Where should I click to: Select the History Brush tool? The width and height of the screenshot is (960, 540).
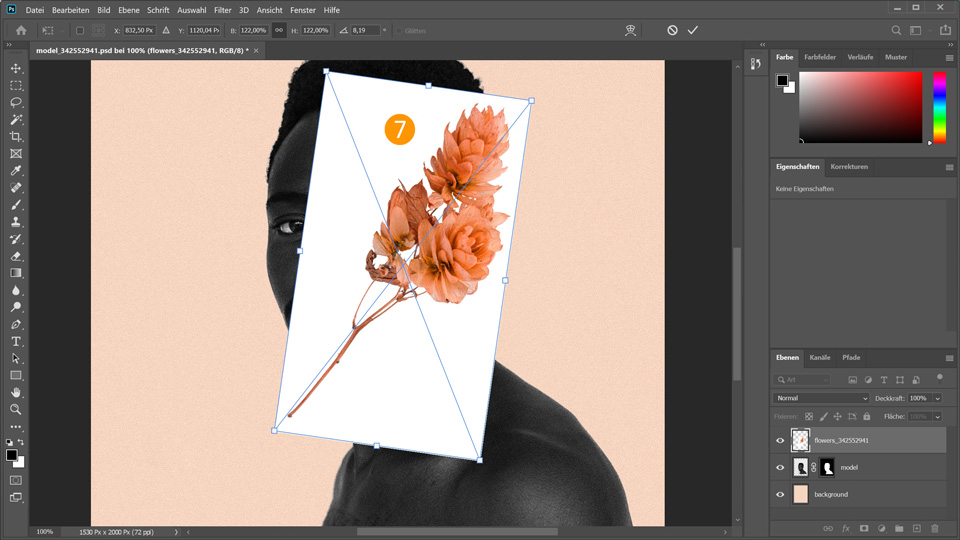tap(16, 239)
